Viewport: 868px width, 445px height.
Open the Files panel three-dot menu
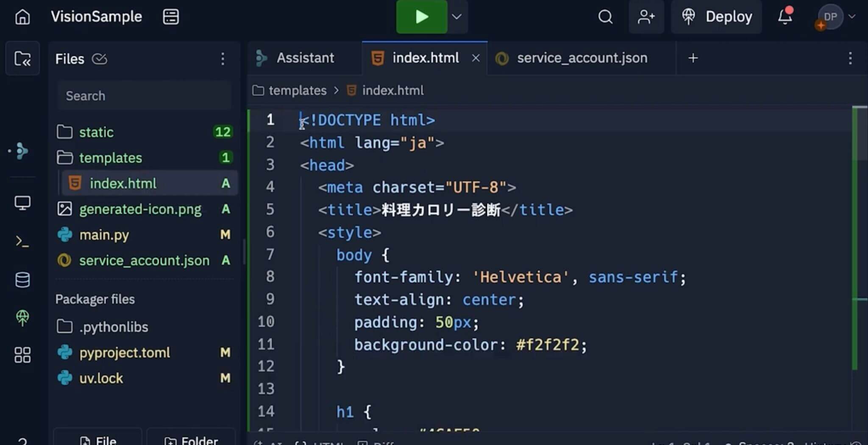[x=223, y=59]
